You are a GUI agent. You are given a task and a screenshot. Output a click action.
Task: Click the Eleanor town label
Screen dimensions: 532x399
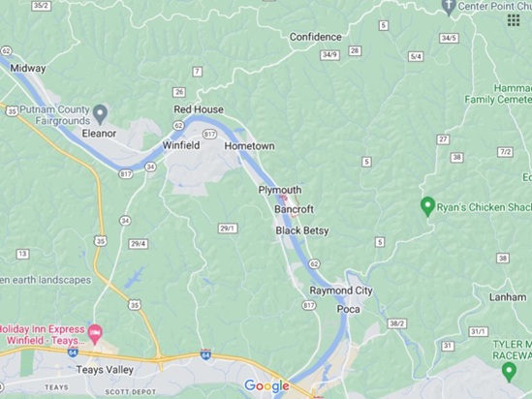[99, 134]
